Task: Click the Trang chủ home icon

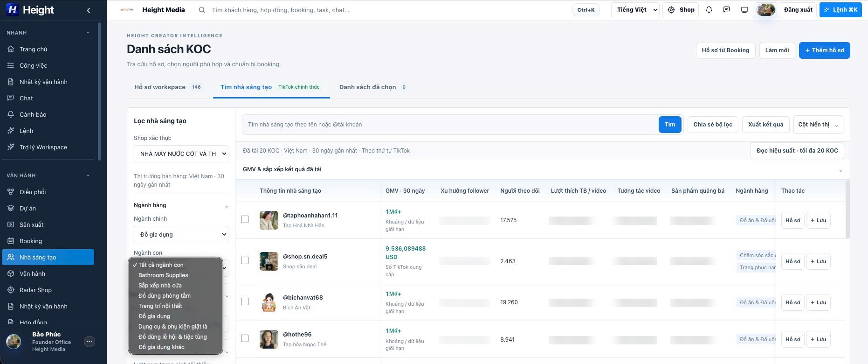Action: tap(11, 49)
